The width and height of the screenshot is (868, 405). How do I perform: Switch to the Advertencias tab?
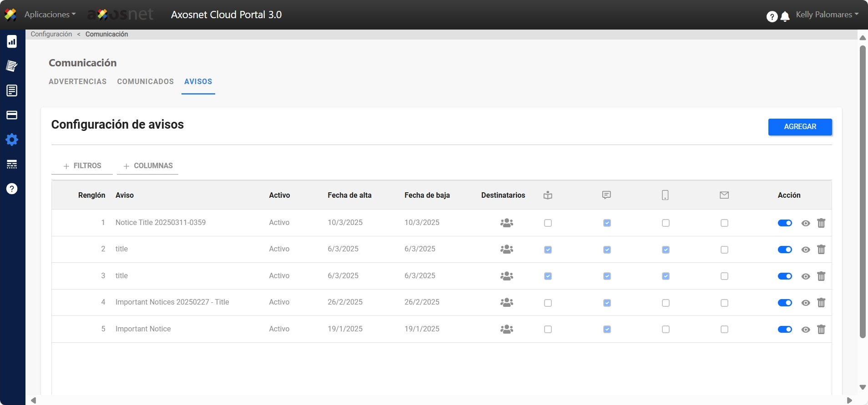pyautogui.click(x=77, y=82)
